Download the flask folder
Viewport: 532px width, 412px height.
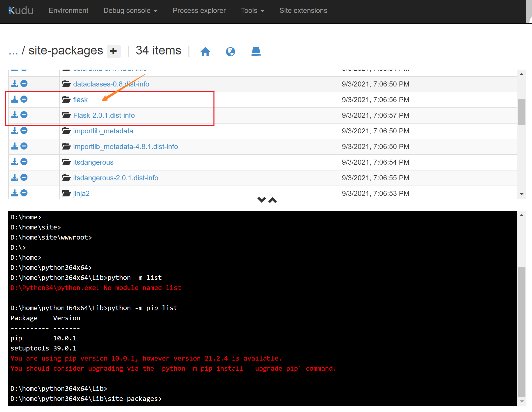[15, 99]
